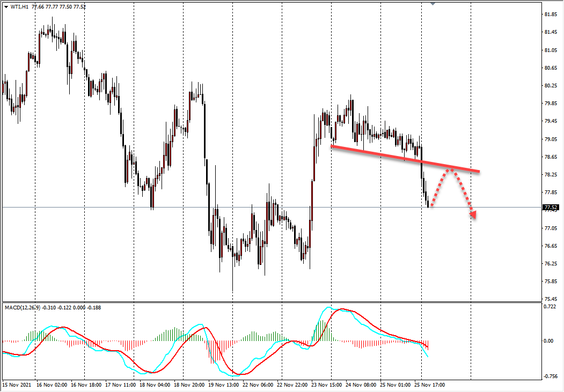Click price scale value 80.65
This screenshot has width=564, height=392.
coord(551,68)
